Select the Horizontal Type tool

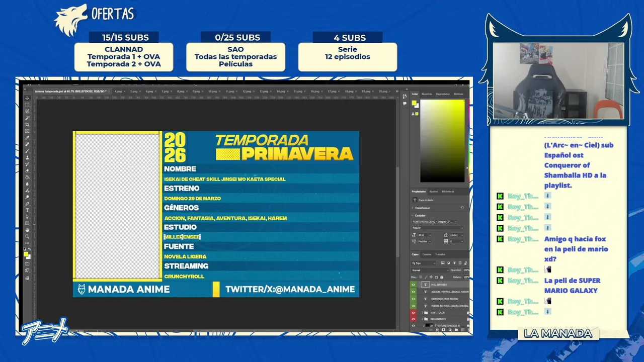point(27,210)
